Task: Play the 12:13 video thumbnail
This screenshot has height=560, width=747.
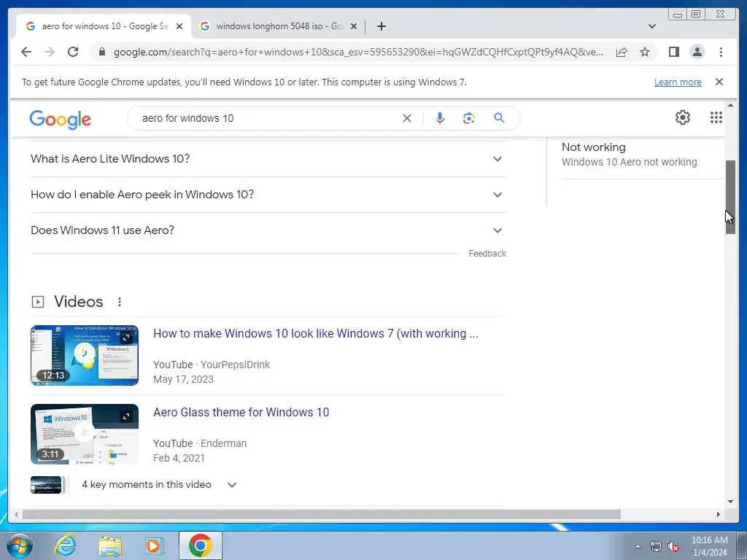Action: pyautogui.click(x=85, y=355)
